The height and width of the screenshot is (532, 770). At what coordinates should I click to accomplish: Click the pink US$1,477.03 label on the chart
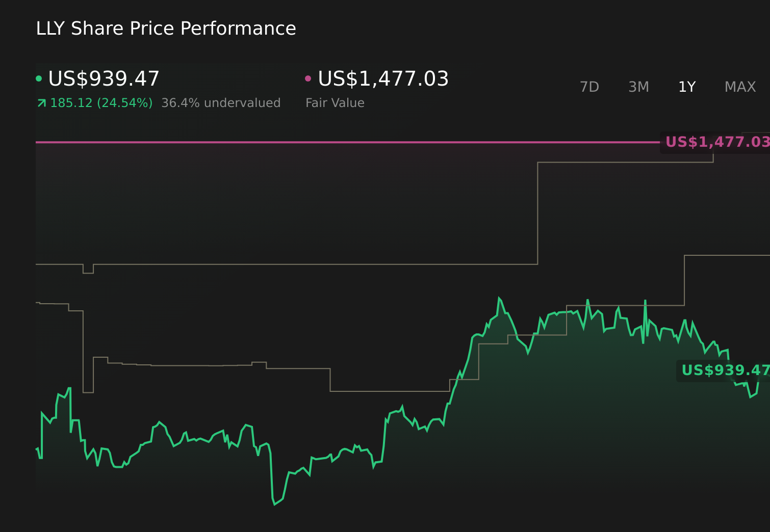click(x=716, y=142)
